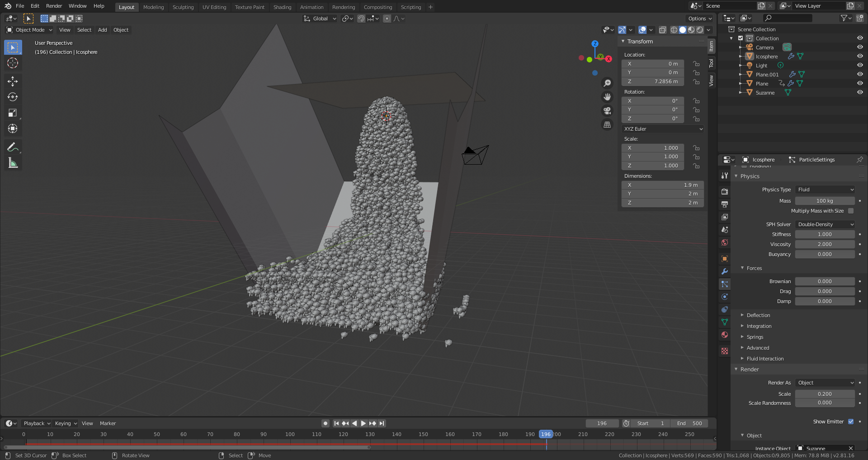Select the Cursor tool in the toolbar
This screenshot has width=868, height=460.
point(13,63)
